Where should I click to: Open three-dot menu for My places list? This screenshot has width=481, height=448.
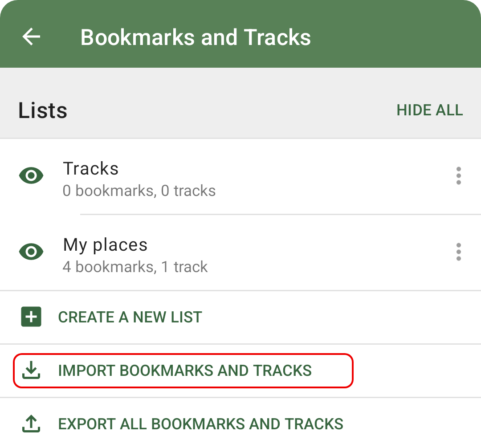pos(458,252)
